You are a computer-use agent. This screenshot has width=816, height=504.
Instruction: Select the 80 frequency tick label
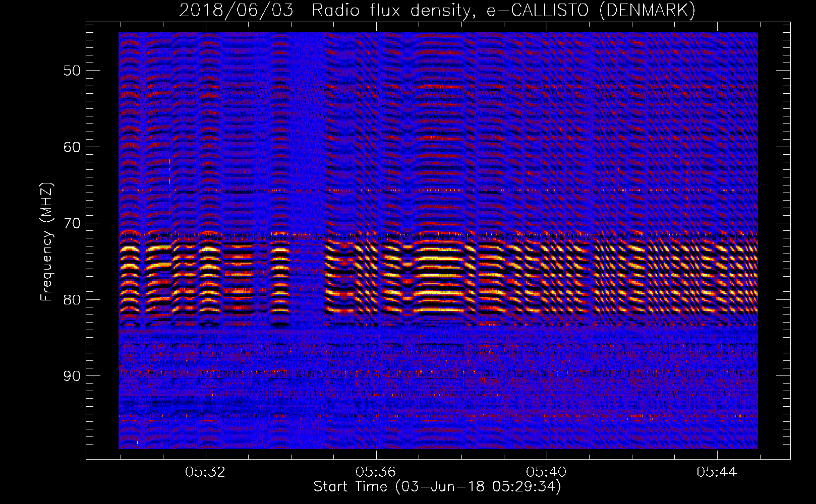point(72,300)
